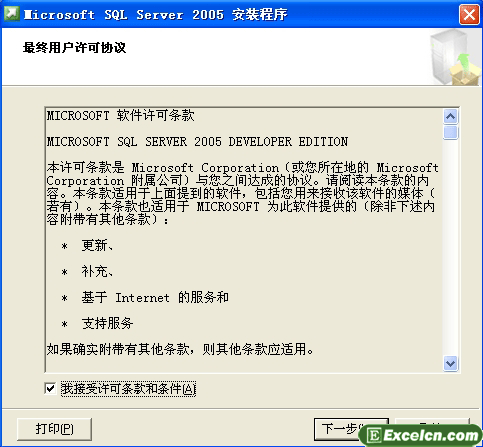This screenshot has width=483, height=447.
Task: Click the installer icon in the title bar
Action: click(12, 14)
